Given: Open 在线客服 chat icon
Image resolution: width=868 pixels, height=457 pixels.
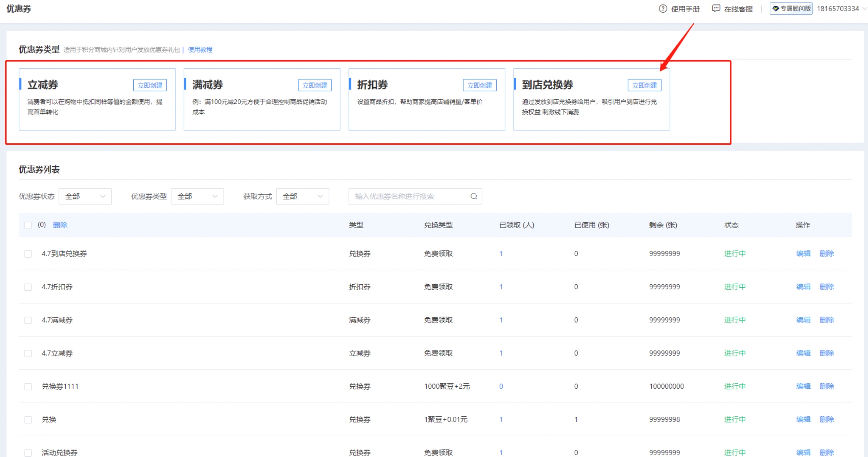Looking at the screenshot, I should tap(716, 8).
